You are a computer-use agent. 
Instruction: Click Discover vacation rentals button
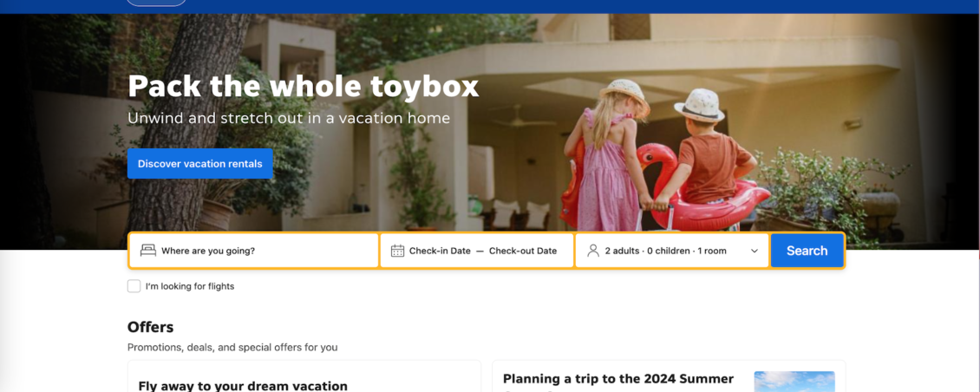pos(200,164)
